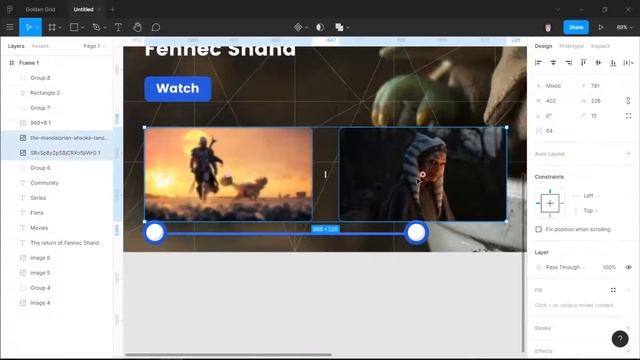Add Stroke with plus button
The image size is (640, 360).
click(x=628, y=328)
